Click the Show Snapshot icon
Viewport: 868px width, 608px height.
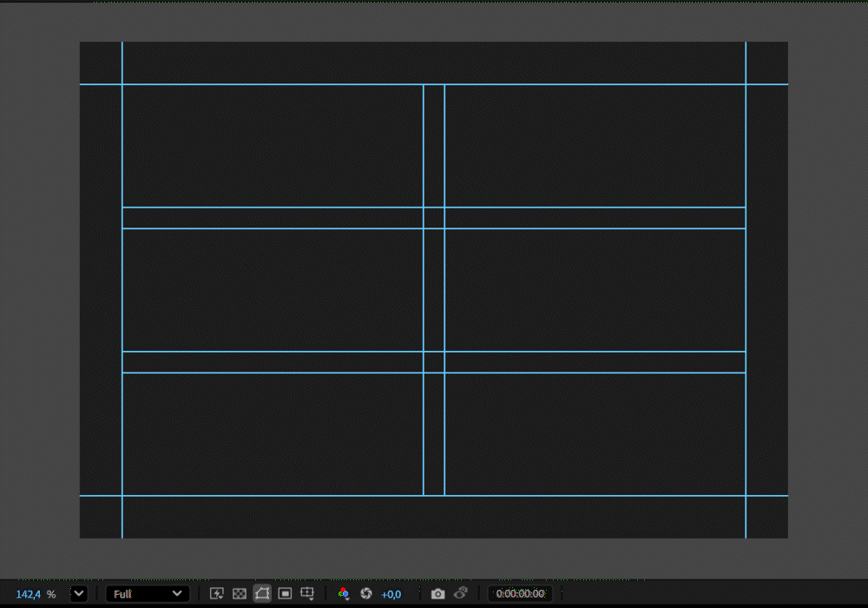coord(461,593)
